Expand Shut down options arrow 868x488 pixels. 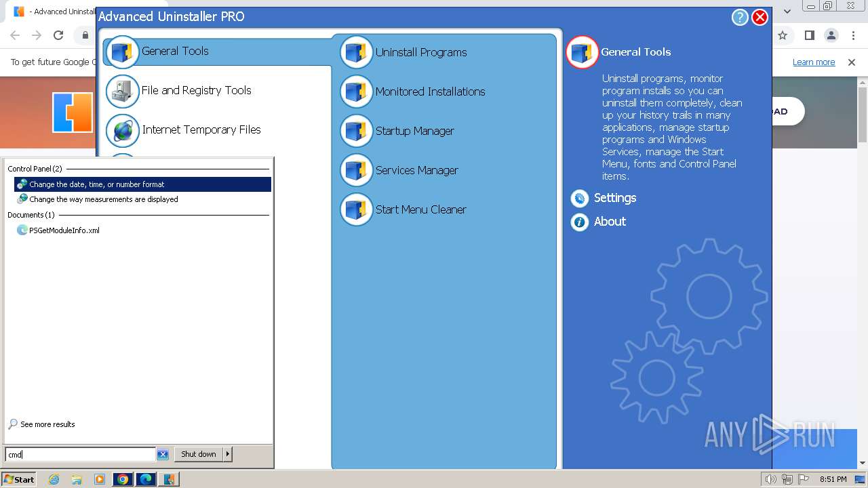click(x=228, y=454)
